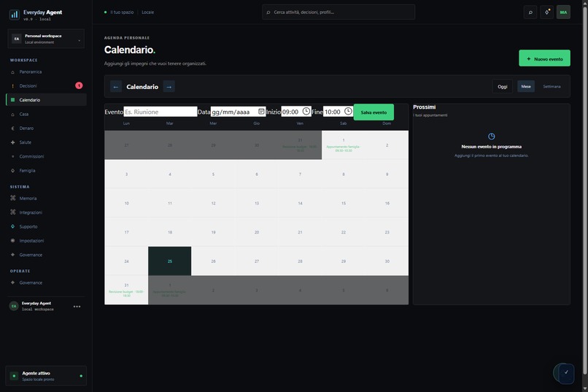Click the Il tuo spazio breadcrumb
Screen dimensions: 588x392
coord(122,12)
